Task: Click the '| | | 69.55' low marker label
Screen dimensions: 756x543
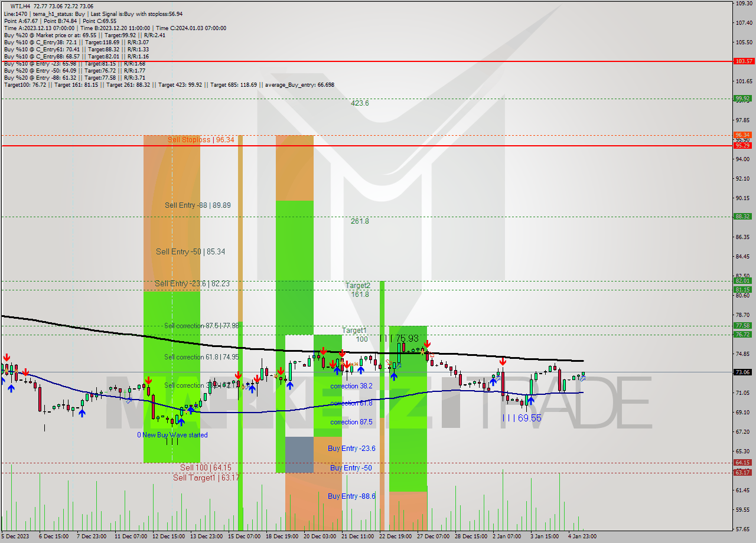Action: (522, 418)
